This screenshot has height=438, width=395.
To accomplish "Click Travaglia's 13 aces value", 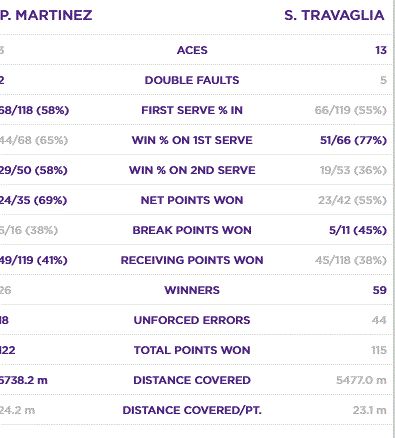I will tap(381, 50).
